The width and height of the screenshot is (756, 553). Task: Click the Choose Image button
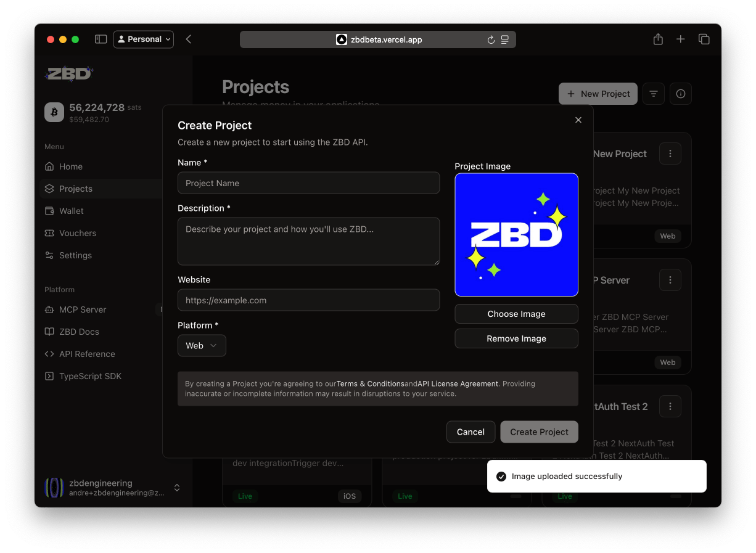(x=516, y=314)
